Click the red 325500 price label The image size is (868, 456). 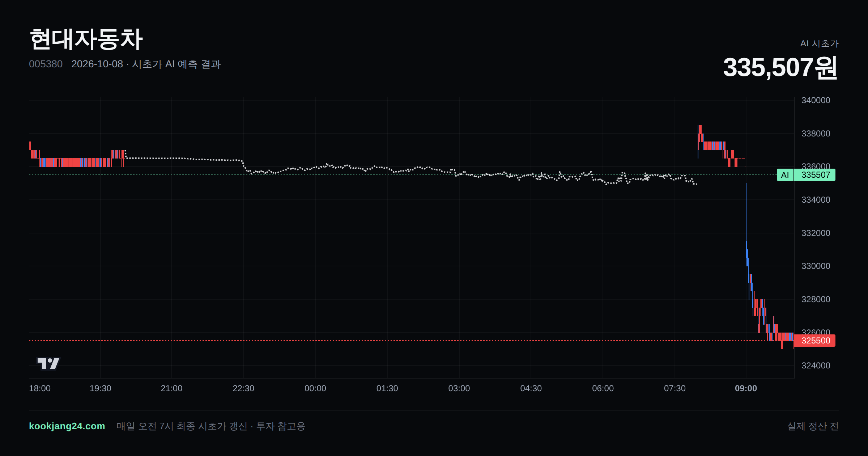tap(815, 341)
